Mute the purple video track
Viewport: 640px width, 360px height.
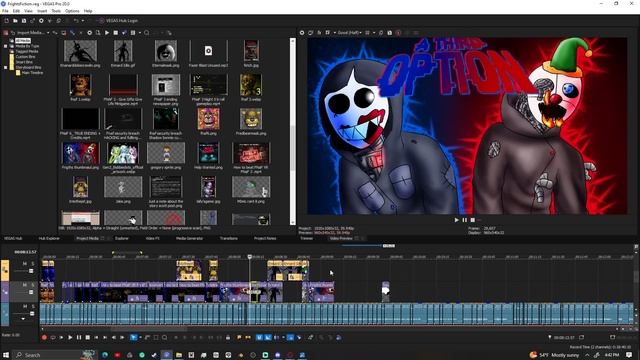click(25, 285)
